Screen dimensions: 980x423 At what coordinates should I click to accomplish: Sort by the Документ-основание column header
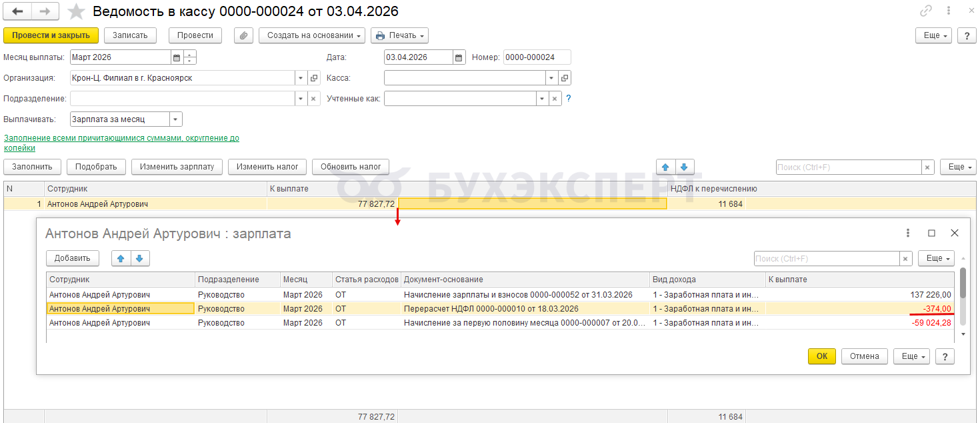pyautogui.click(x=525, y=280)
